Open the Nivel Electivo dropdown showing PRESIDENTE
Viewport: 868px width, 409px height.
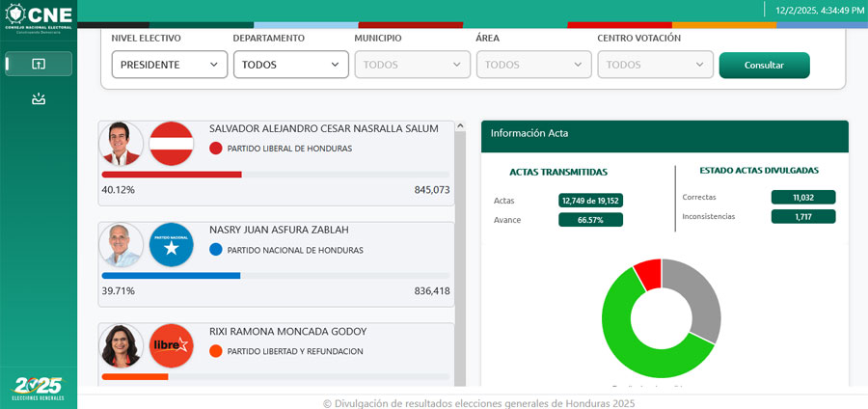[170, 65]
